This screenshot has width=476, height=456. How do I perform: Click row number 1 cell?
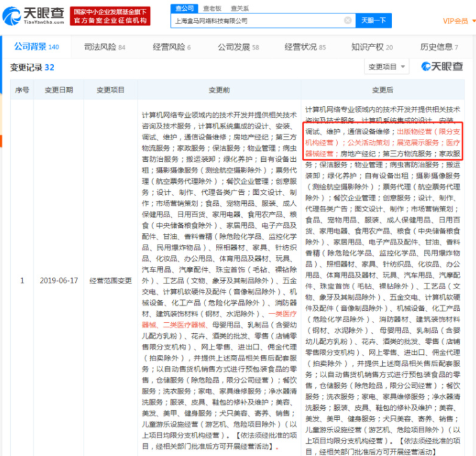pos(22,280)
